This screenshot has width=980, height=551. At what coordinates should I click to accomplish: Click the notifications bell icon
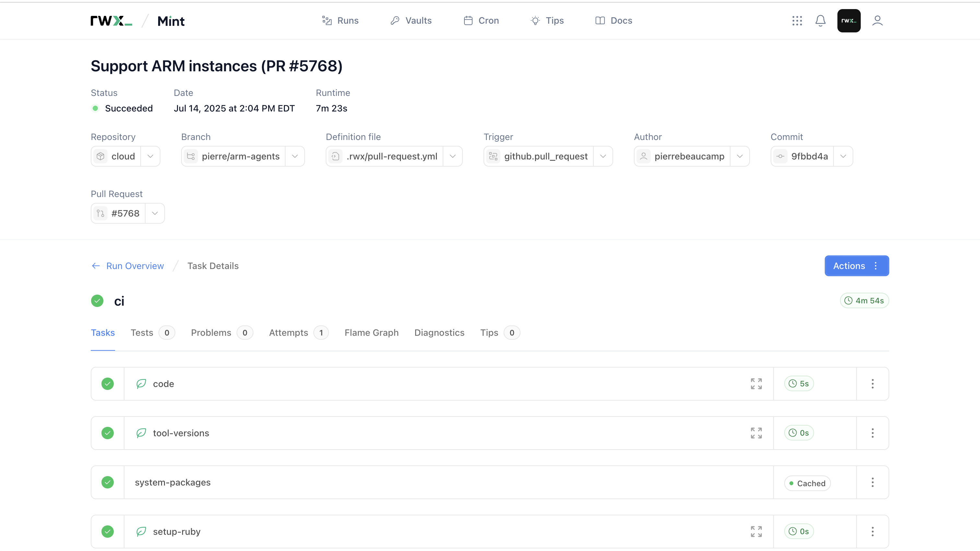[820, 20]
